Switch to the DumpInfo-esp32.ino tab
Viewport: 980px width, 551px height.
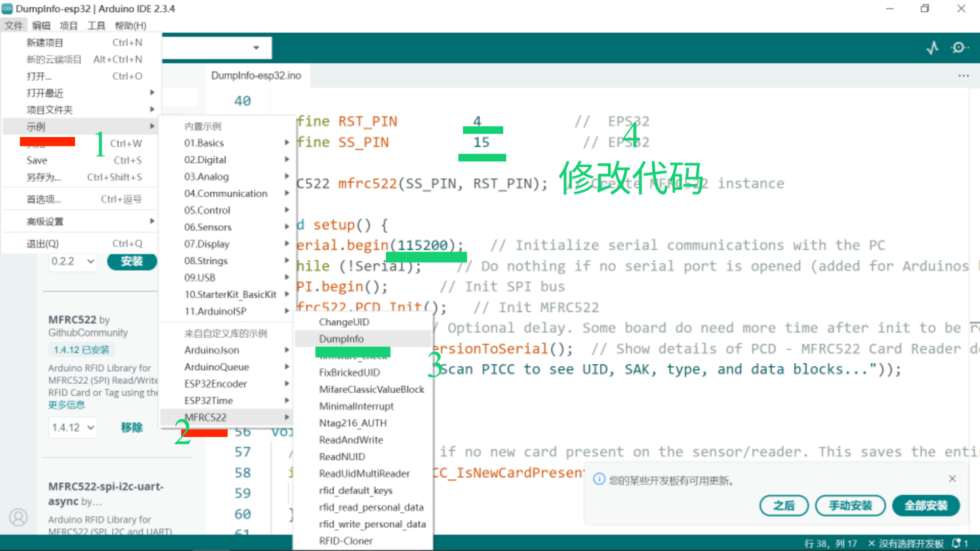click(256, 76)
